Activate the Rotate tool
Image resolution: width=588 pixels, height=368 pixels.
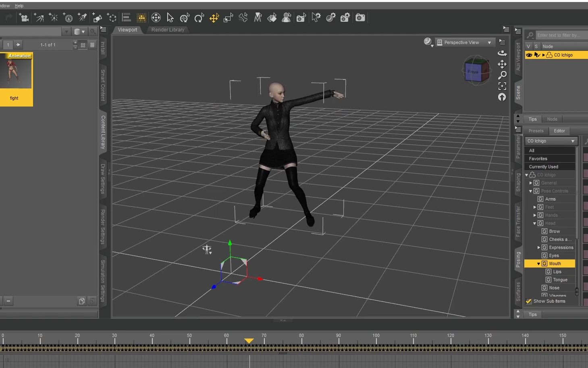199,17
